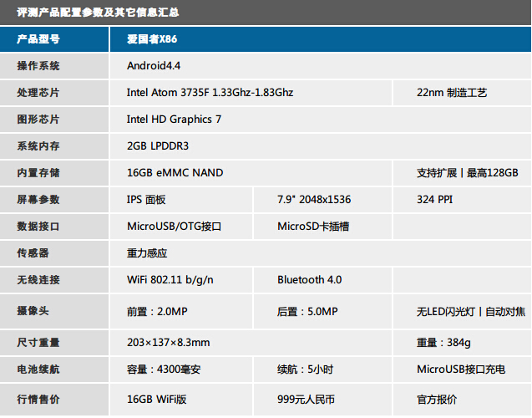Select the 系统内存 row label
The width and height of the screenshot is (532, 418).
click(38, 146)
